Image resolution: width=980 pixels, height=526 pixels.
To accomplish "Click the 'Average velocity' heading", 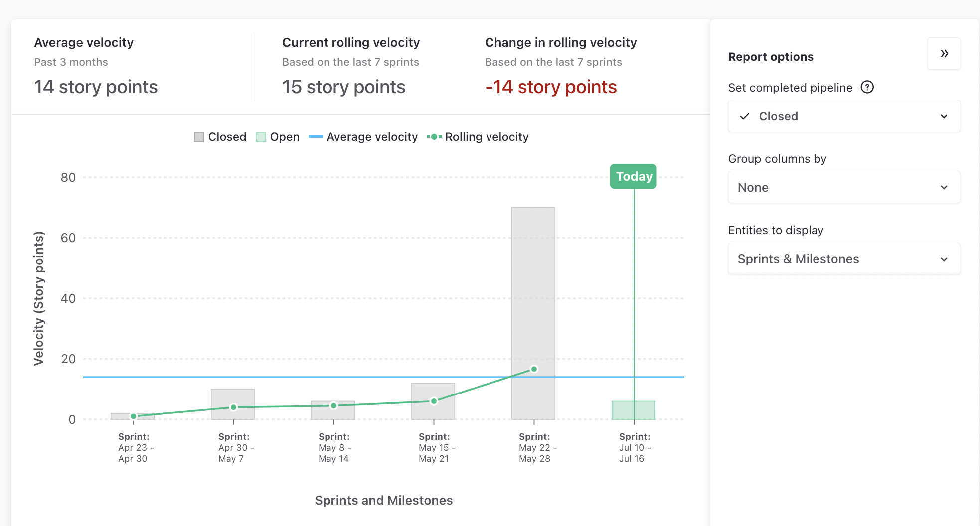I will [x=84, y=43].
